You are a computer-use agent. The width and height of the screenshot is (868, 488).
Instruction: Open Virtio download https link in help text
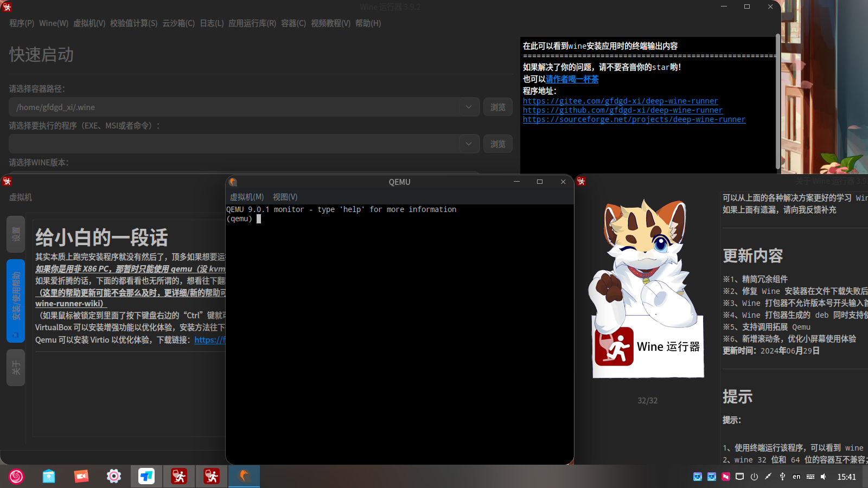pyautogui.click(x=209, y=340)
